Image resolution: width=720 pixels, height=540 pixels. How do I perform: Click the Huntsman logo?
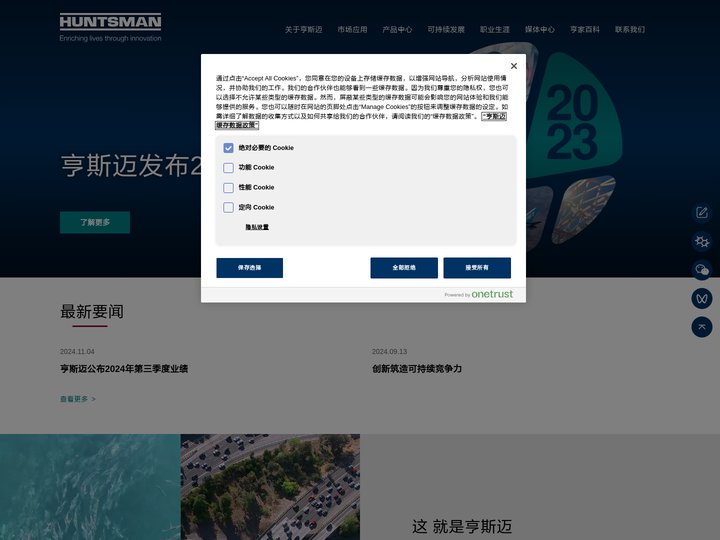click(110, 28)
